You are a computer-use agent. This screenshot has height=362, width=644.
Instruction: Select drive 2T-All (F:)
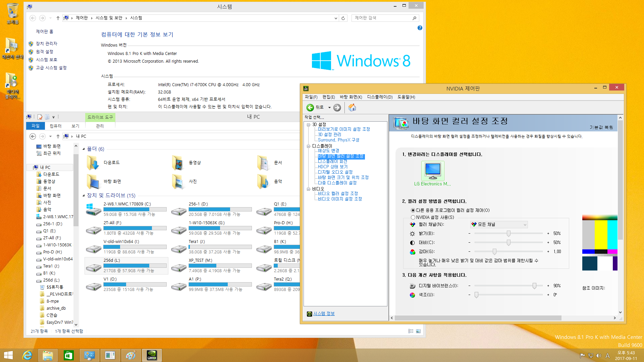pos(126,228)
